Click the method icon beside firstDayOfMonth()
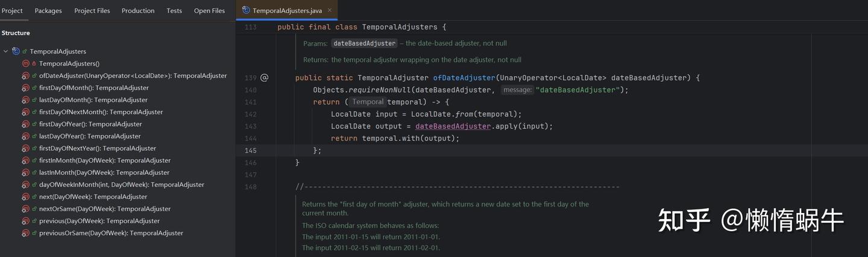This screenshot has width=868, height=257. [x=25, y=88]
